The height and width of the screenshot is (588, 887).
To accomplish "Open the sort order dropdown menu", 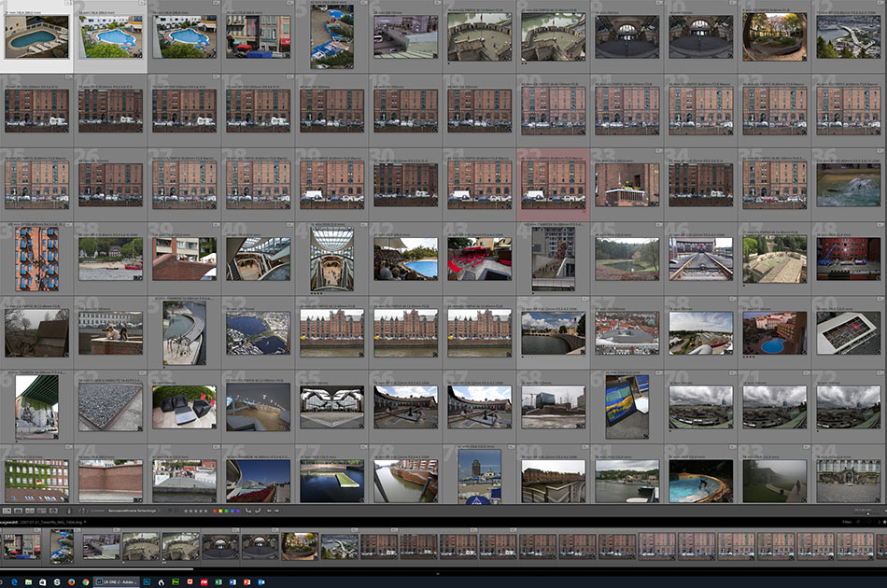I will point(133,511).
